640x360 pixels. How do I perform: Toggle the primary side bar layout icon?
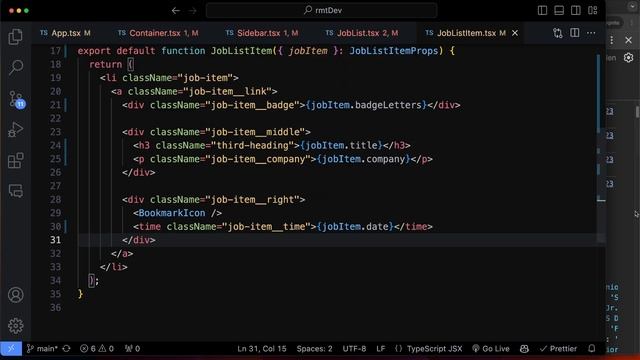542,10
